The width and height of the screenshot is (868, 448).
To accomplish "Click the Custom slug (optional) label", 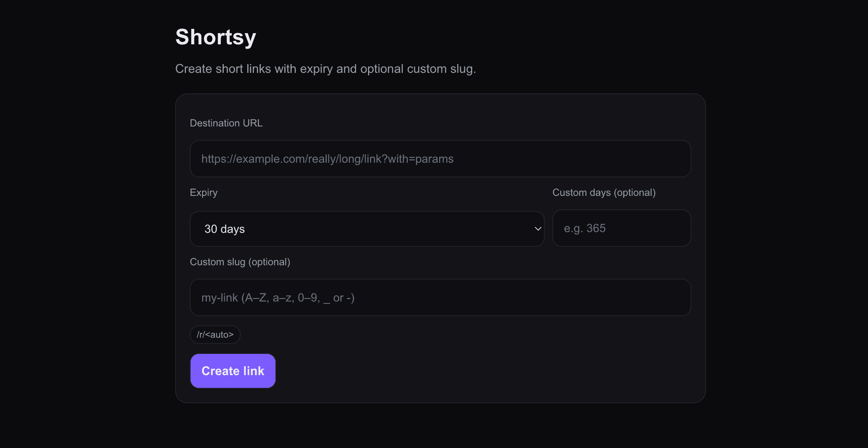I will point(240,262).
